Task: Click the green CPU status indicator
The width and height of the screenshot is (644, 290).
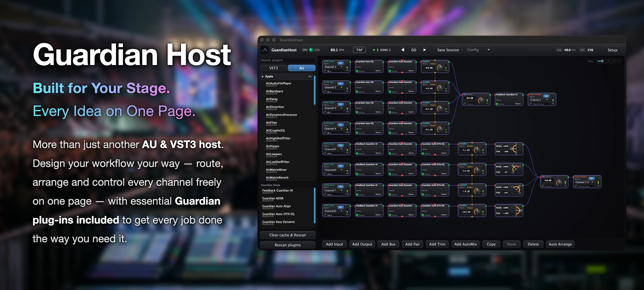Action: pyautogui.click(x=311, y=50)
